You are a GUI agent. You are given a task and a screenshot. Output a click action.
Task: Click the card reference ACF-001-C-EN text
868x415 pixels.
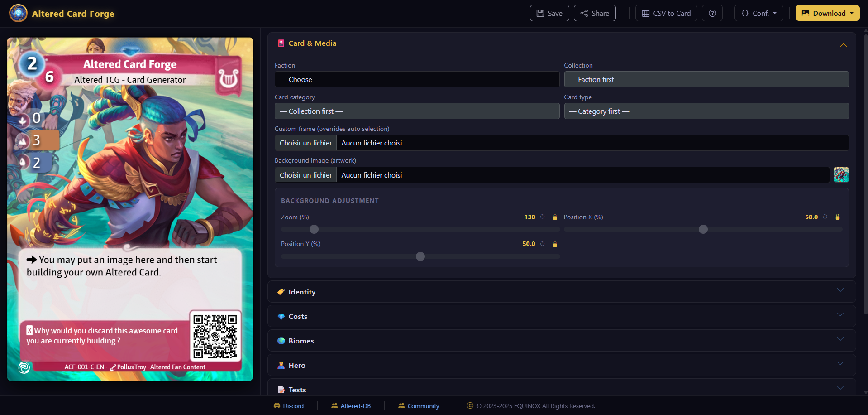coord(84,367)
